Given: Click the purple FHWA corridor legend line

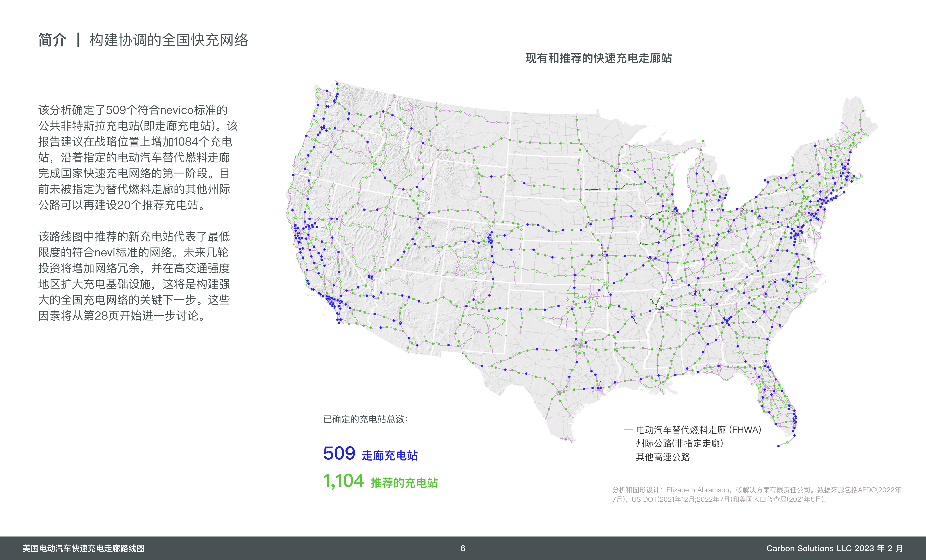Looking at the screenshot, I should (628, 430).
